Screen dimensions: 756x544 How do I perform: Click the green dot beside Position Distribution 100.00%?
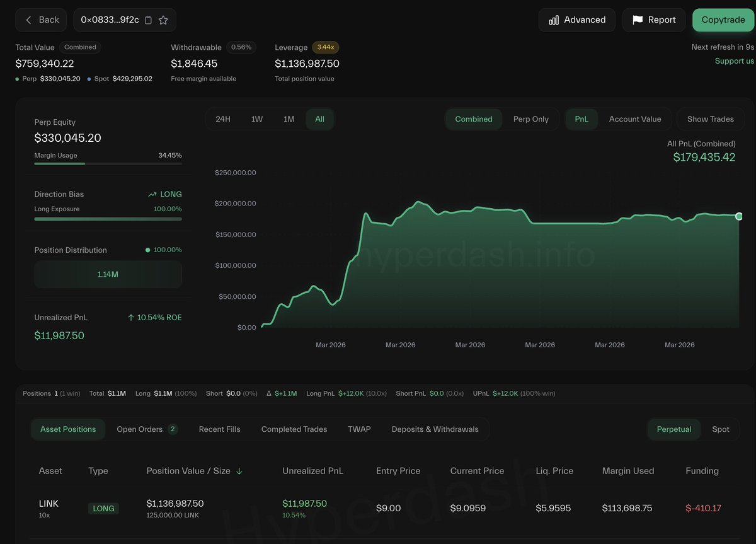coord(148,250)
